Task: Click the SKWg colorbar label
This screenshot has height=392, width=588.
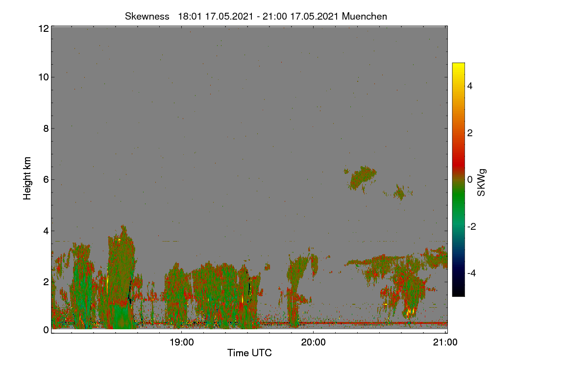Action: point(482,182)
